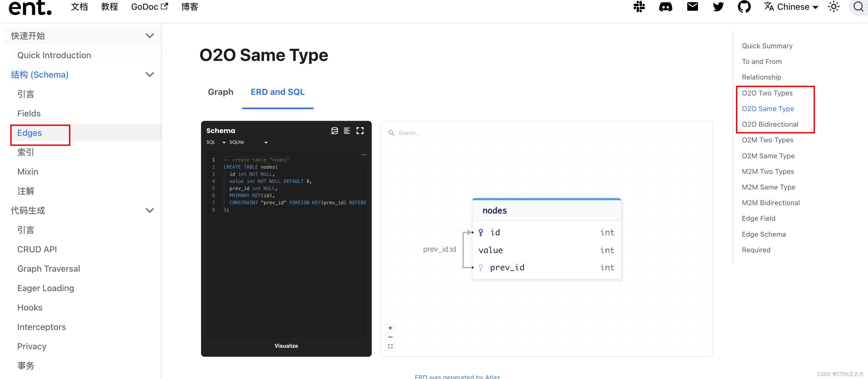This screenshot has height=379, width=868.
Task: Click the Visualize button in schema panel
Action: [x=285, y=345]
